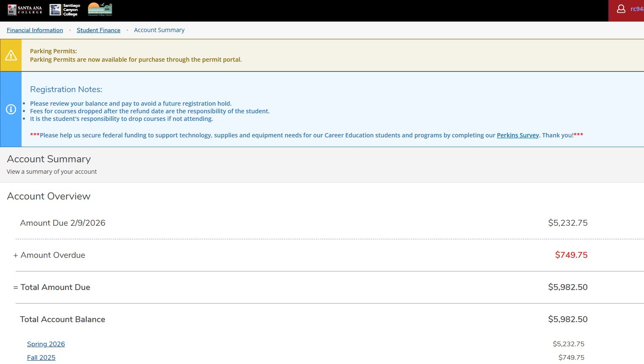Click the red overdue amount $749.75

click(571, 255)
